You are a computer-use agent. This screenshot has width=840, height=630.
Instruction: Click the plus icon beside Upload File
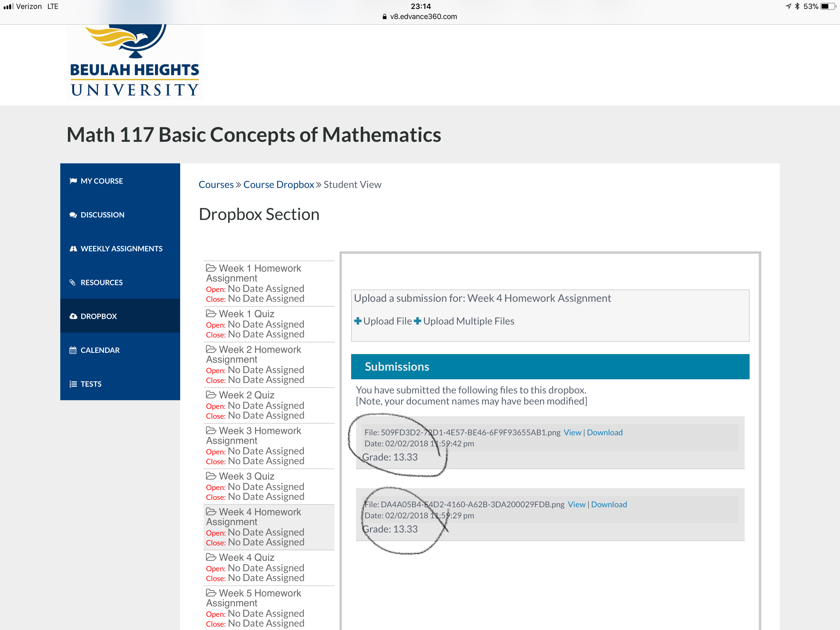[358, 321]
